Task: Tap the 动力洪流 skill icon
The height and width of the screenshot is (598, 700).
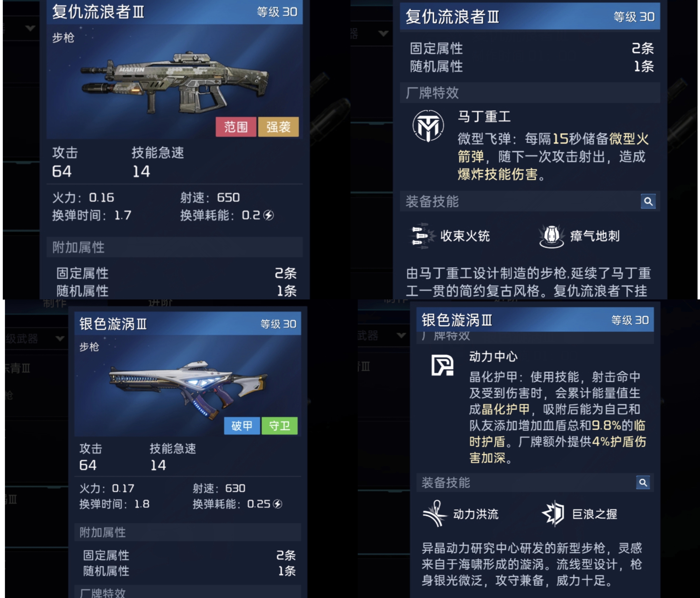Action: 435,514
